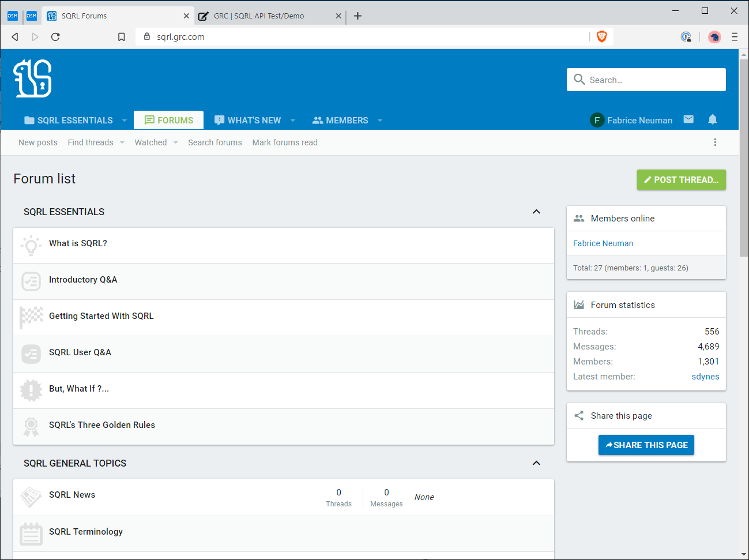Open the What is SQRL? forum
Screen dimensions: 749x560
pos(78,243)
